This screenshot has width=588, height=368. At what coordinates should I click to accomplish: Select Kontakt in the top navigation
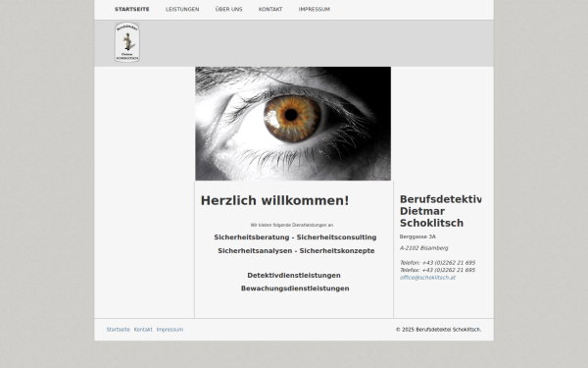270,10
